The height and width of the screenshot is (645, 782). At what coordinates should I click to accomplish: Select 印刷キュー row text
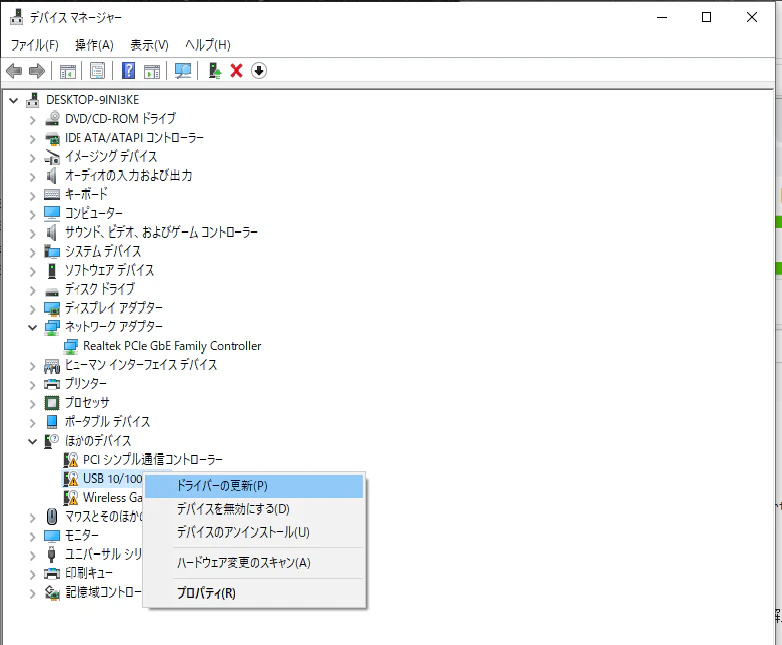pos(89,573)
